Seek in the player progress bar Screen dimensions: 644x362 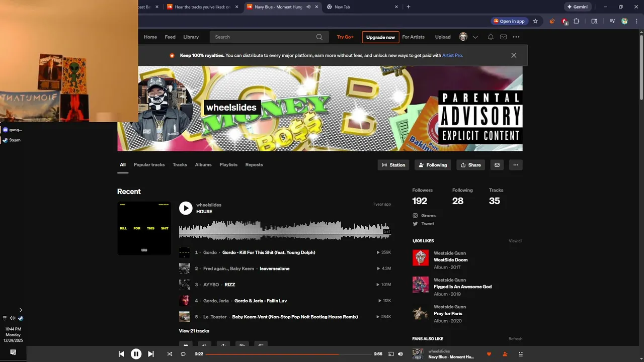288,354
